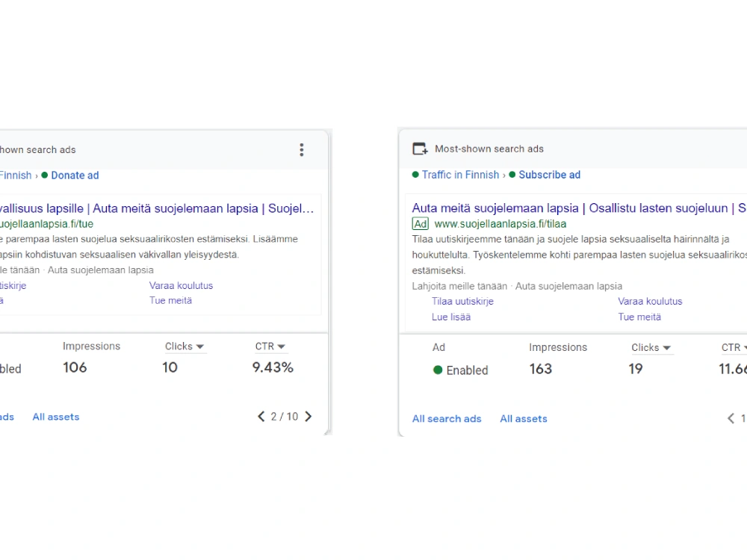Viewport: 747px width, 560px height.
Task: Click All assets on Donate ad card
Action: click(56, 417)
